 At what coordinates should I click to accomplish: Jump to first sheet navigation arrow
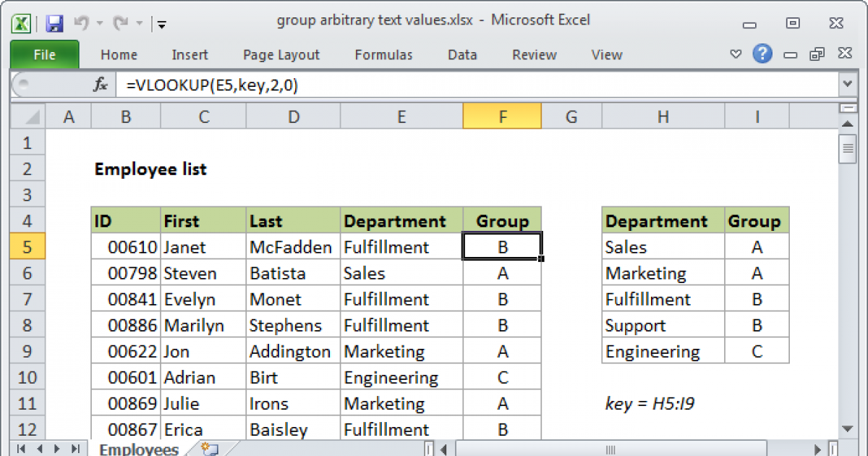[x=21, y=449]
